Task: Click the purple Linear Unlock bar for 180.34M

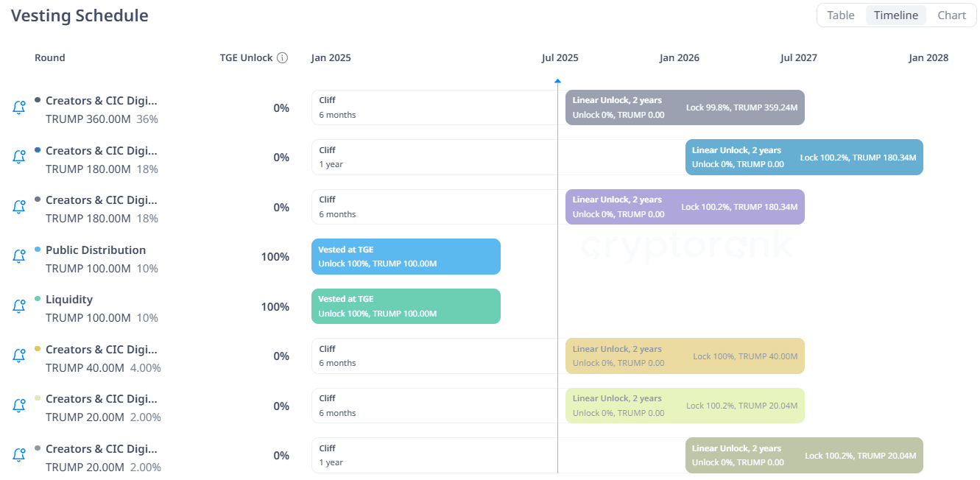Action: [685, 207]
